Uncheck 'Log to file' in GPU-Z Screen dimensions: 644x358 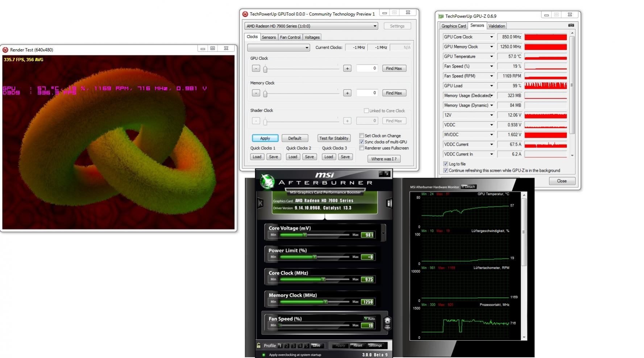click(446, 164)
